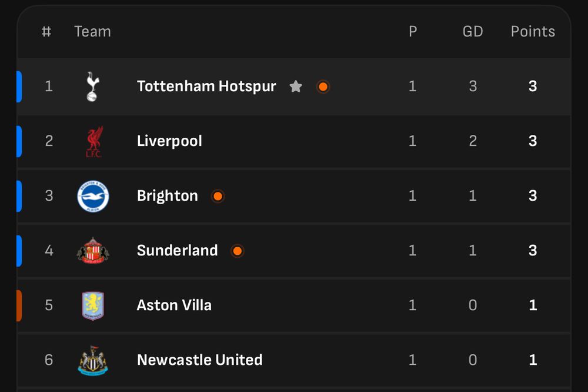Click the Sunderland club crest
Viewport: 588px width, 392px height.
coord(93,251)
